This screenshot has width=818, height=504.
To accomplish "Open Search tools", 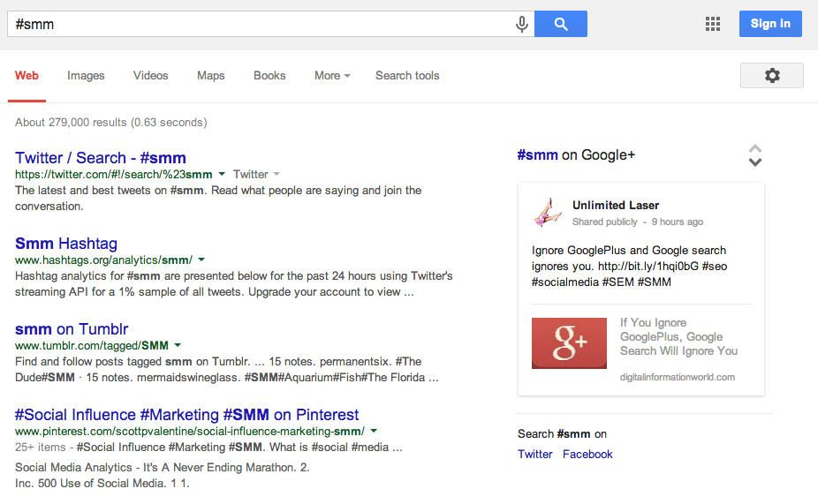I will (x=407, y=76).
